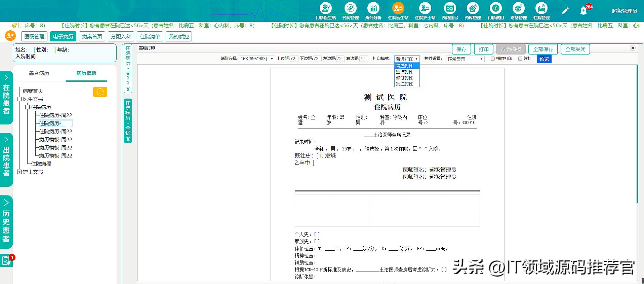
Task: Close the 住院病历-全猛 vertical tab
Action: (x=128, y=139)
